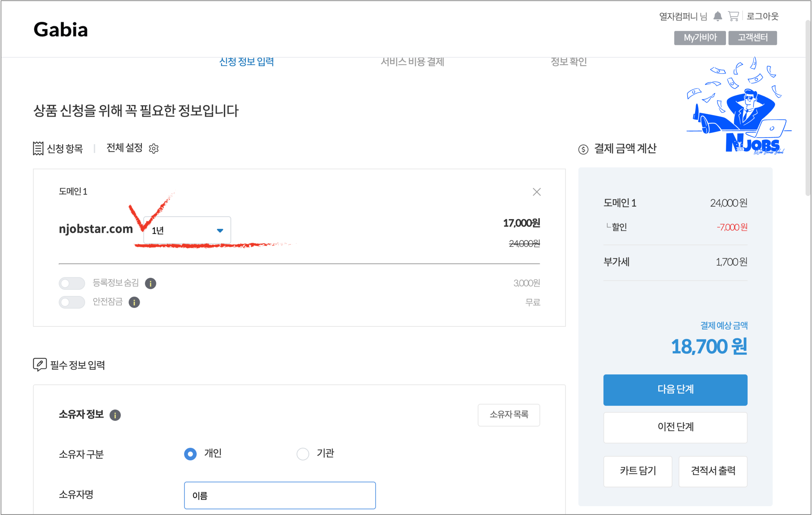Click the info icon beside 등록정보 숨김
812x515 pixels.
(x=150, y=283)
